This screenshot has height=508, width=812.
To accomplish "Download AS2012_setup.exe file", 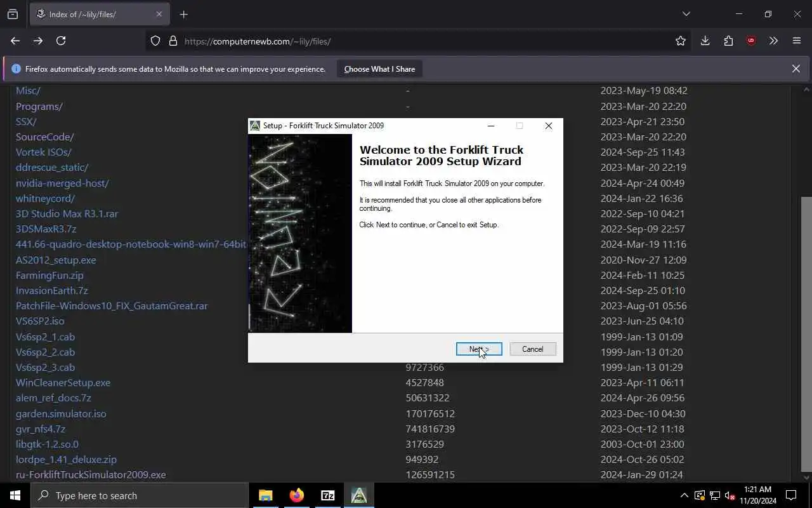I will 56,260.
